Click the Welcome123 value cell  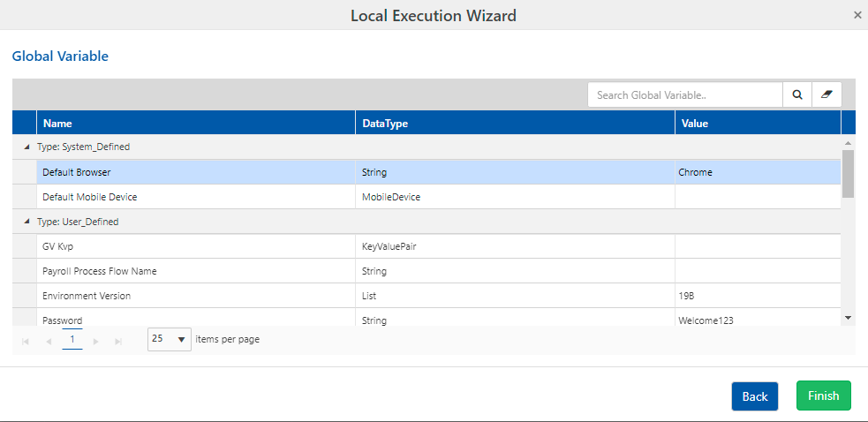[758, 317]
